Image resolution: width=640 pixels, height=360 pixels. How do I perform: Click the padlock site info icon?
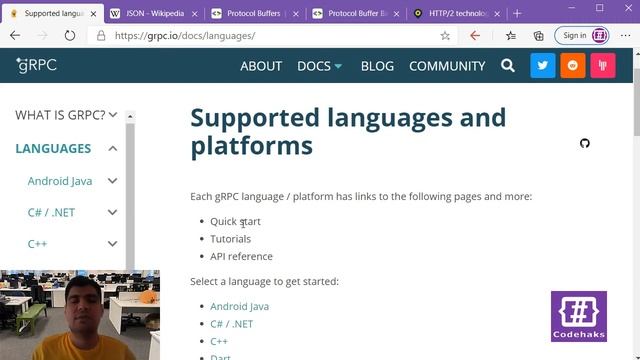(x=101, y=36)
